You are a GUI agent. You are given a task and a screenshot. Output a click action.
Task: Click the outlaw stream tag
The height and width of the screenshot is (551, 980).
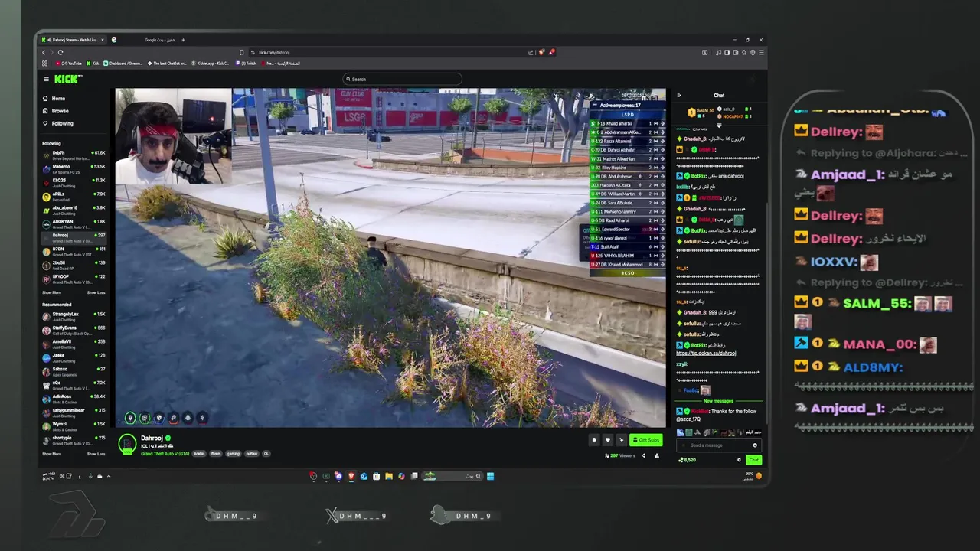pos(252,454)
